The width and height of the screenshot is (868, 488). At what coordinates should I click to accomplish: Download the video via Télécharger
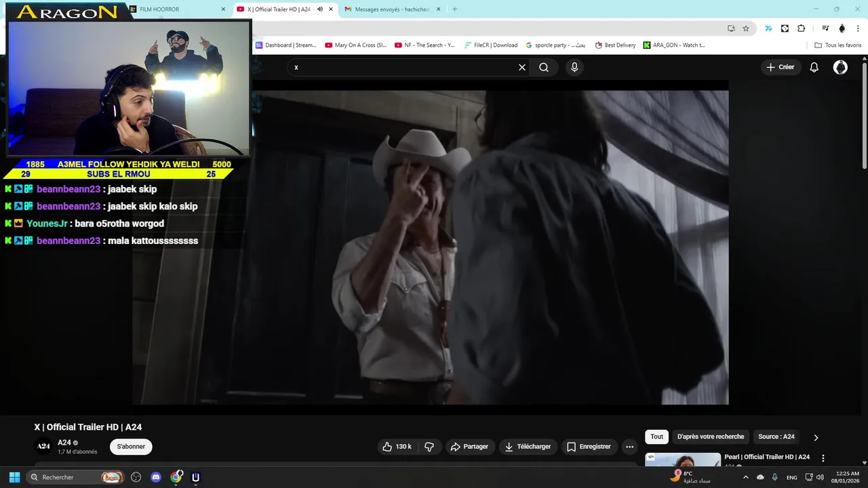528,447
